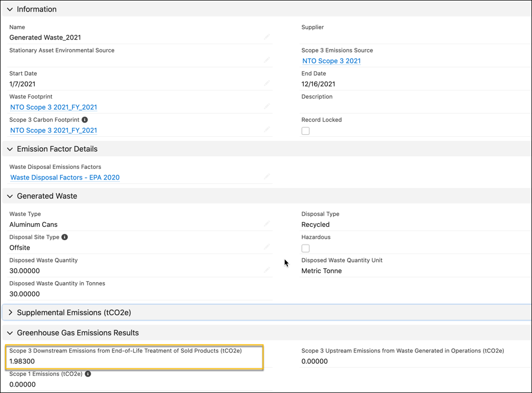Edit Waste Disposal Emissions Factors via pencil icon
532x393 pixels.
coord(267,176)
